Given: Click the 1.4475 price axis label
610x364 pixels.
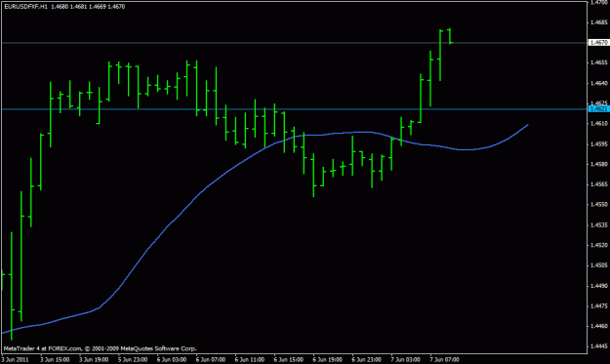Looking at the screenshot, I should [598, 306].
